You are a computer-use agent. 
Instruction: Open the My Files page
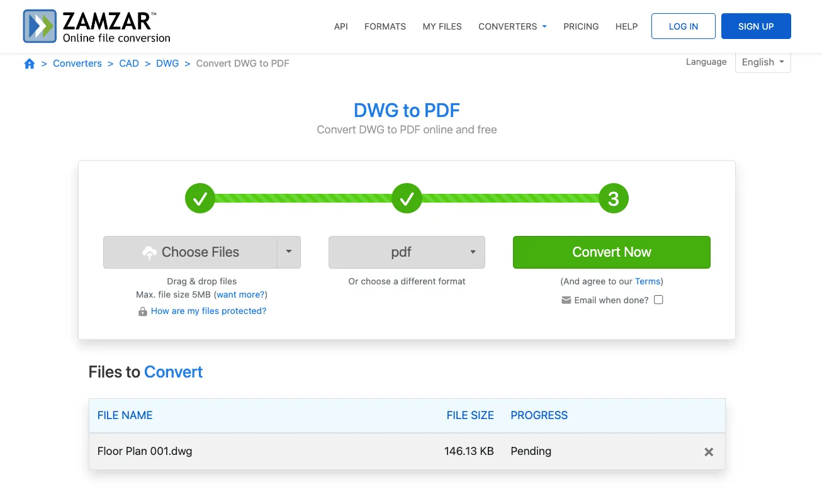click(442, 26)
